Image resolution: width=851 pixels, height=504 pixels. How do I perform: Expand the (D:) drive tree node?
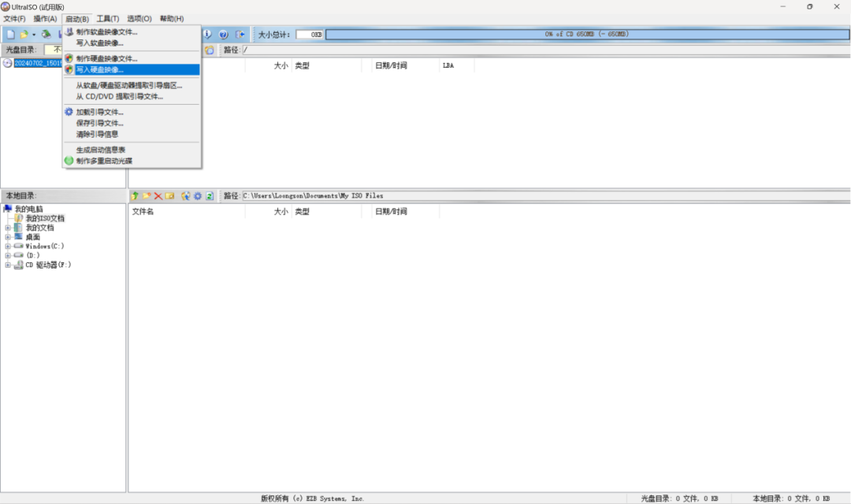(x=8, y=255)
